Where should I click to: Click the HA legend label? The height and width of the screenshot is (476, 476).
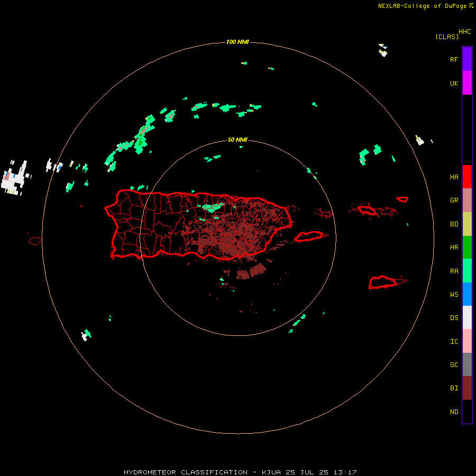point(454,177)
